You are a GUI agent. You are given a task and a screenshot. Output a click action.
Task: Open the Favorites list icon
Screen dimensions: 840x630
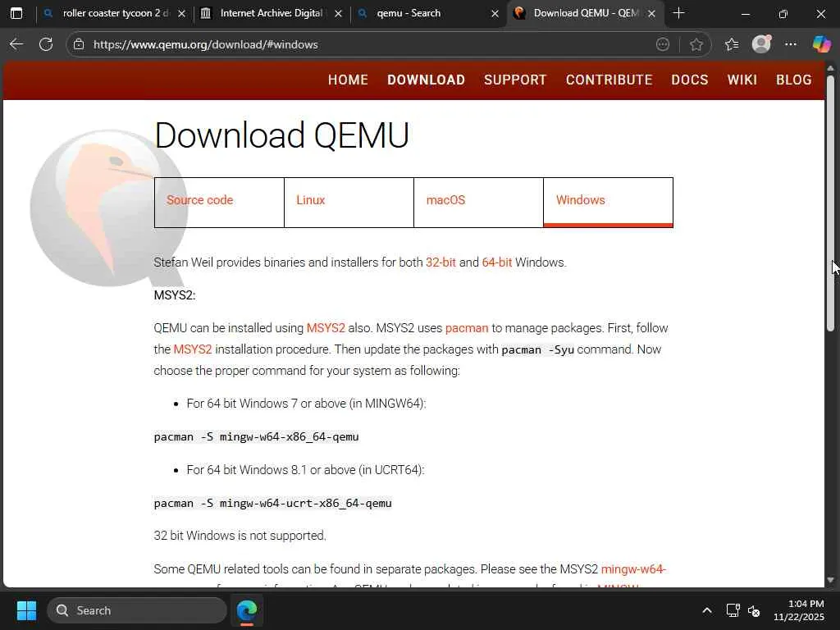pyautogui.click(x=731, y=44)
